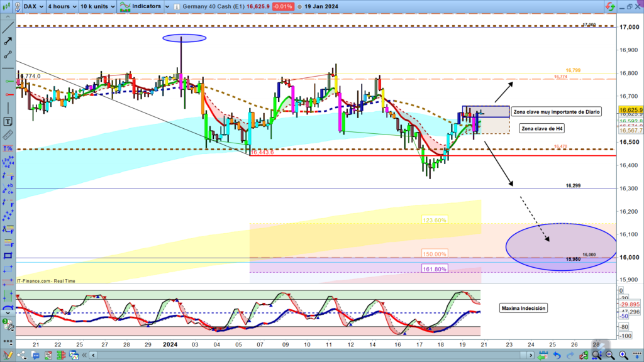Pick the text annotation tool
The width and height of the screenshot is (644, 362).
pos(8,121)
